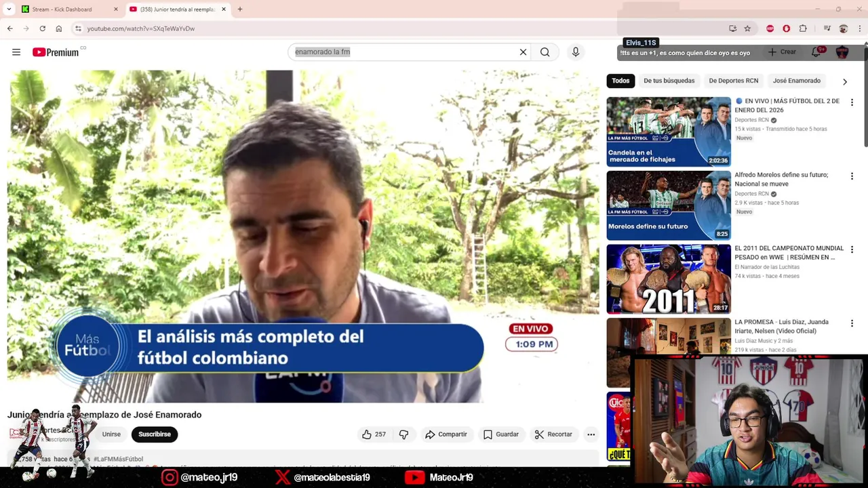This screenshot has height=488, width=868.
Task: Open the browser media controls icon
Action: (827, 28)
